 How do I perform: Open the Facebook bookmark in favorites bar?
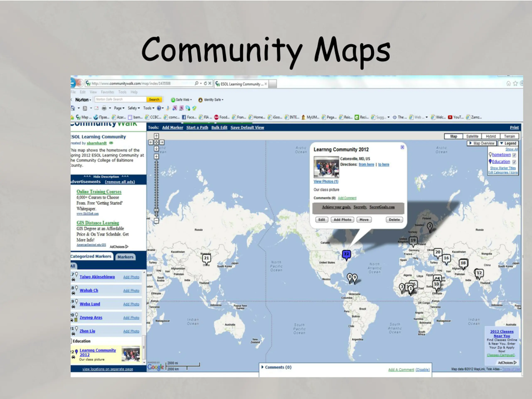point(189,117)
